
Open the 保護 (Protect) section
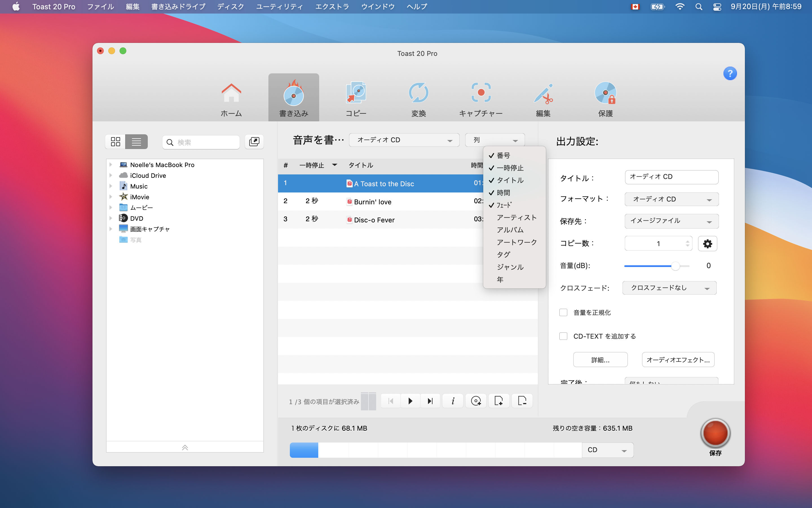(605, 99)
